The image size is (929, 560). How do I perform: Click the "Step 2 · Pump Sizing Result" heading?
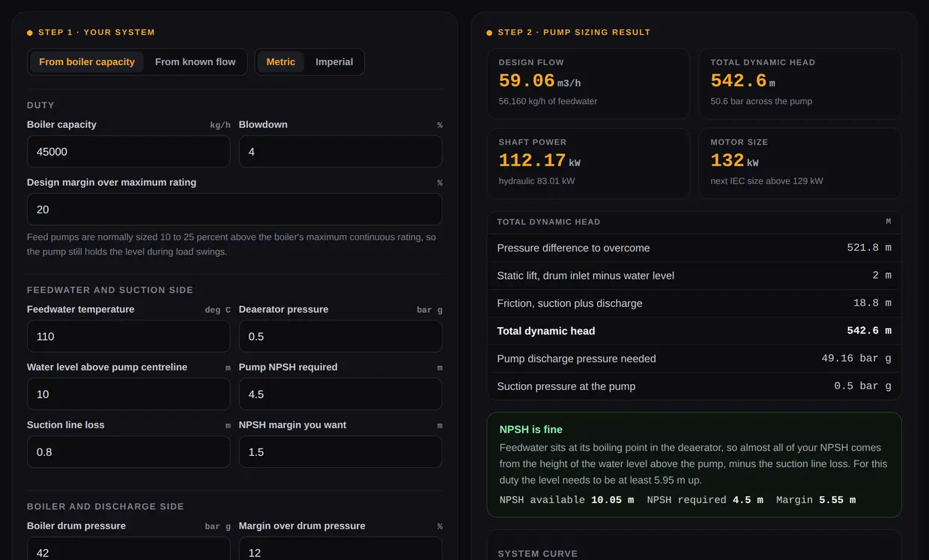coord(574,32)
